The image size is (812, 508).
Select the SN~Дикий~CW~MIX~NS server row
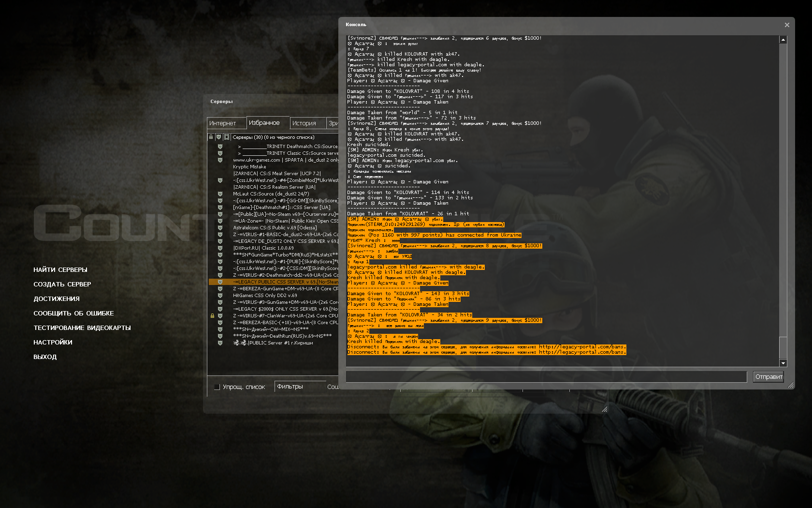click(274, 329)
